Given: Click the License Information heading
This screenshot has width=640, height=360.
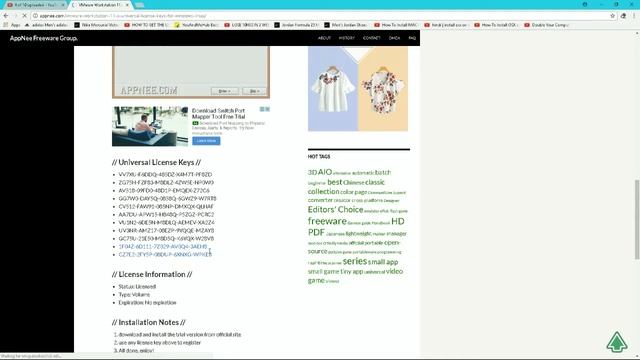Looking at the screenshot, I should [x=152, y=274].
